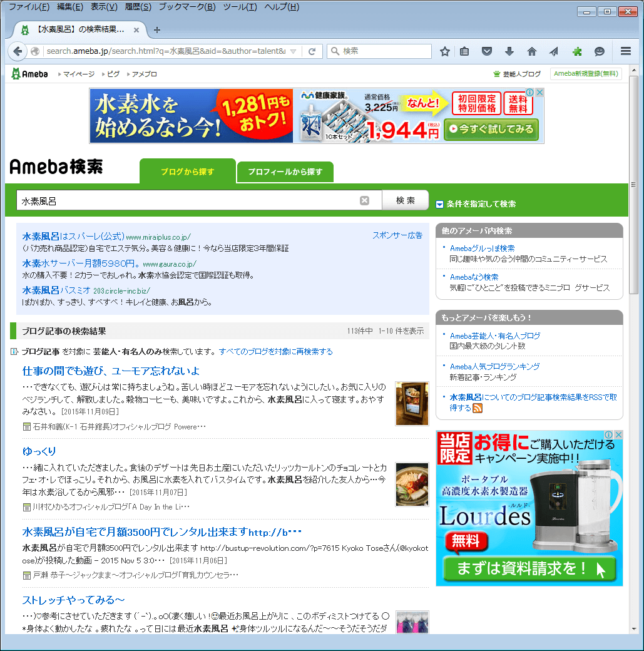Open the ピグ link

(113, 74)
